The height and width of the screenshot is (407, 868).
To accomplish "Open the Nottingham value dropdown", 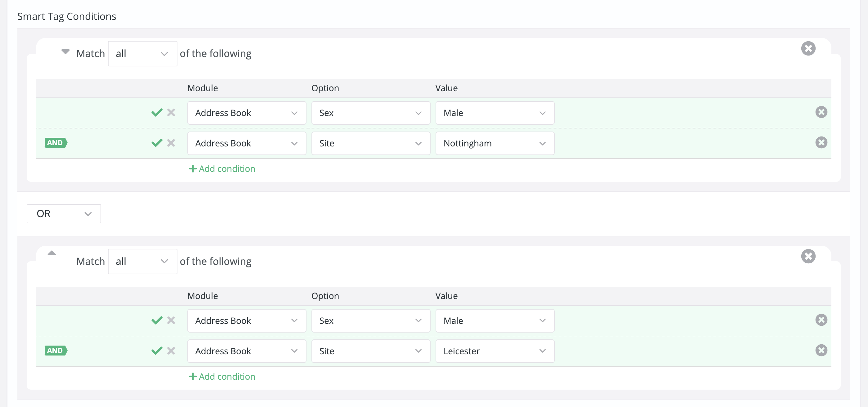I will (x=495, y=143).
